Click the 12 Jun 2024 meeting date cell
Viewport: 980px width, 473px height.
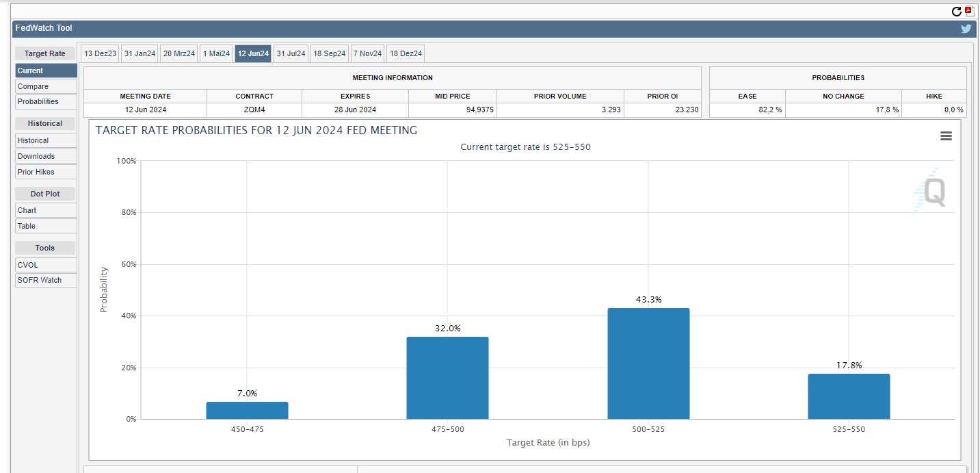tap(146, 110)
